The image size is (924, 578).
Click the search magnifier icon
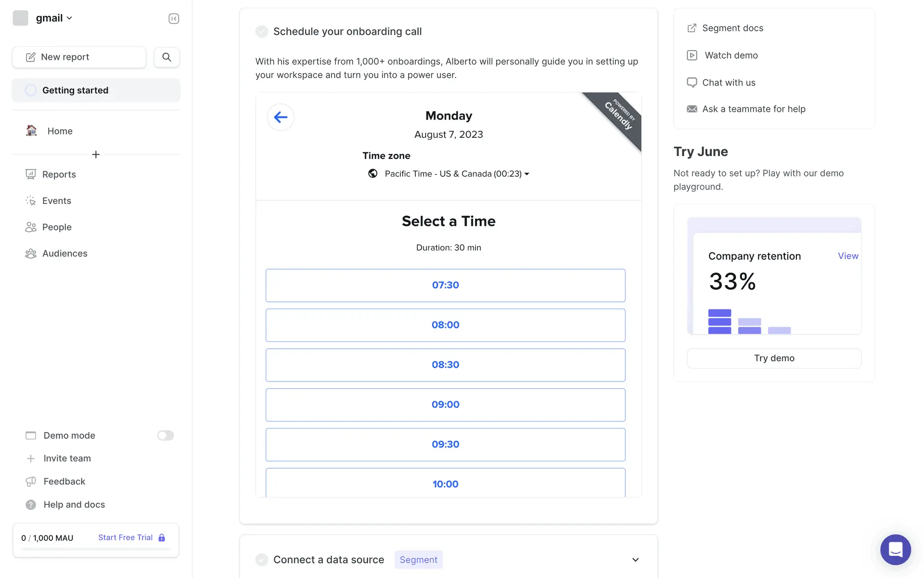167,57
